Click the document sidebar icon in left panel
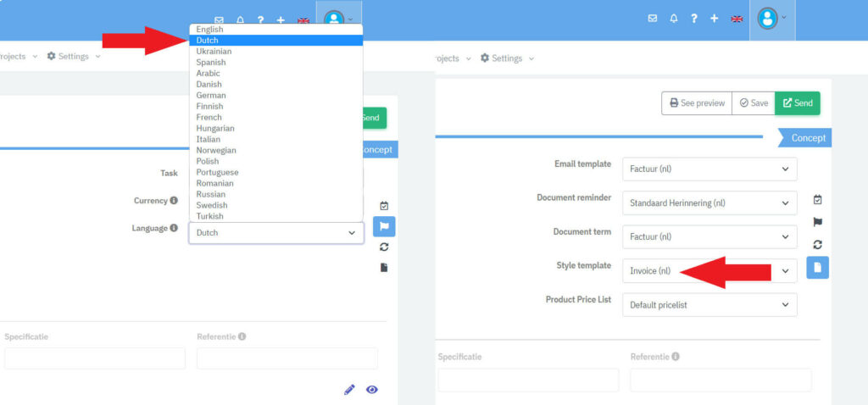 point(384,267)
